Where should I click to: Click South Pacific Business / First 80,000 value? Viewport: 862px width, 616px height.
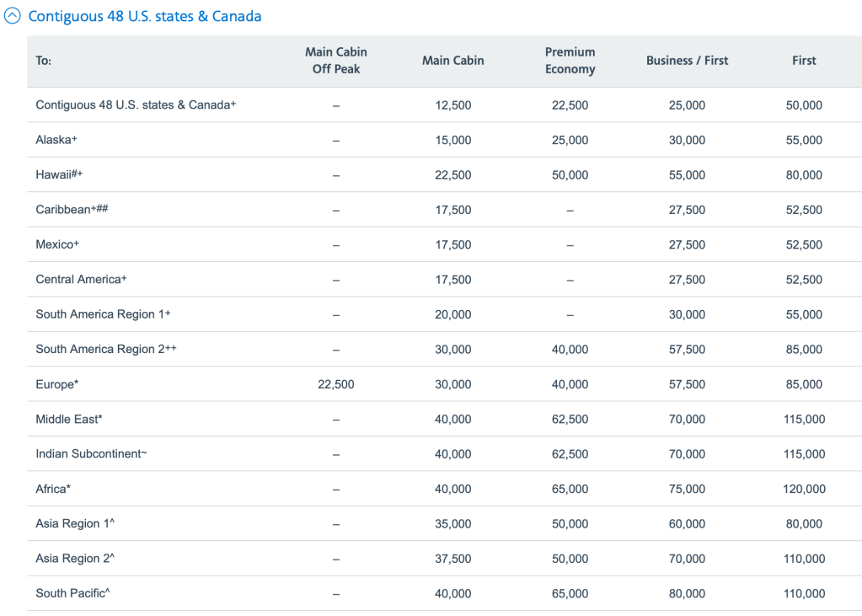pyautogui.click(x=687, y=593)
